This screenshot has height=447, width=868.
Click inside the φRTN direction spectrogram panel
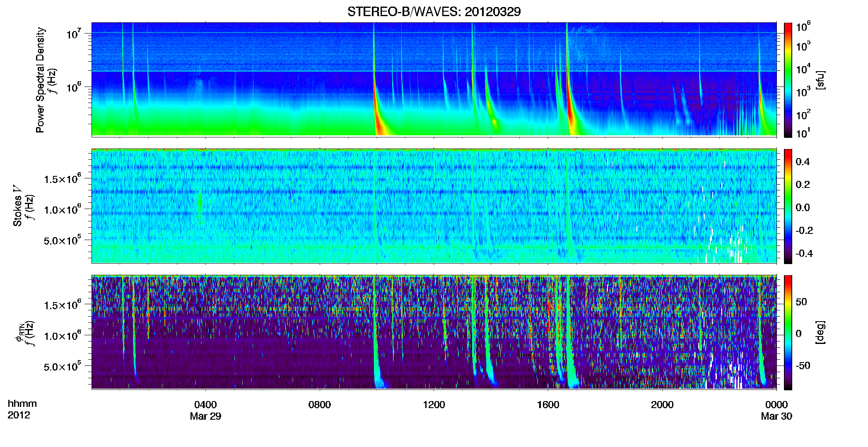click(x=434, y=332)
